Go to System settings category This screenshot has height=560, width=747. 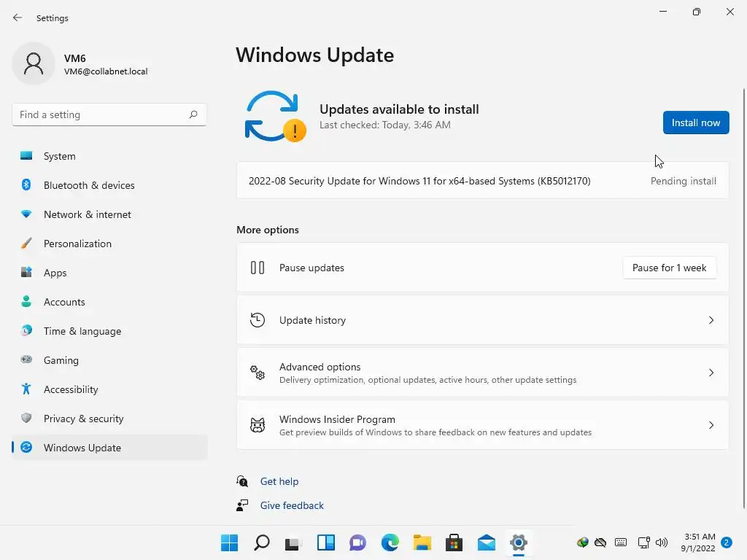(x=109, y=156)
